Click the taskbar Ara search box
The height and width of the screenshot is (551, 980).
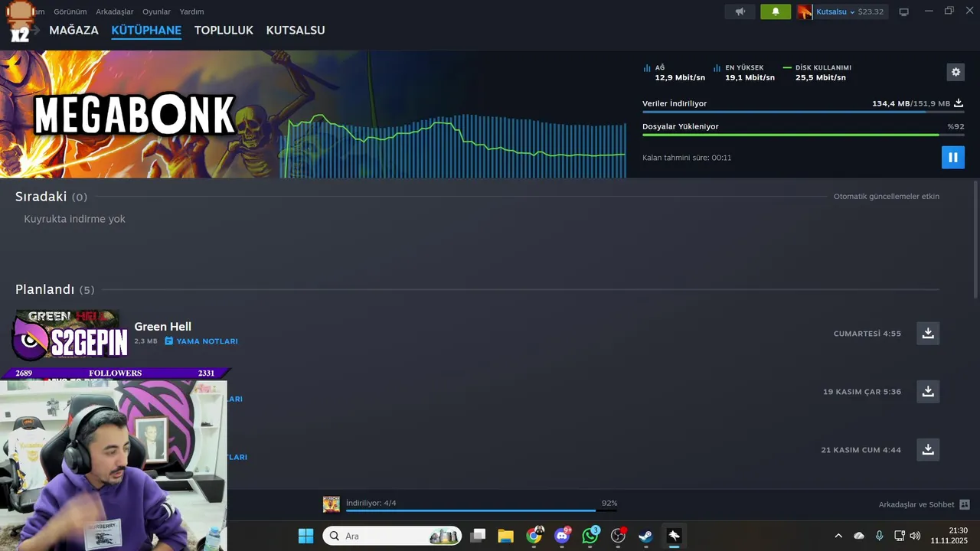coord(392,536)
